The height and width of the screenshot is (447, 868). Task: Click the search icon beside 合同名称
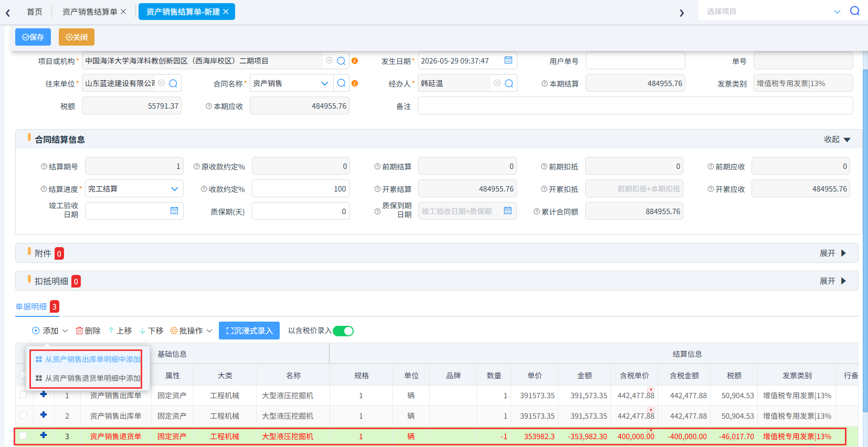tap(341, 83)
